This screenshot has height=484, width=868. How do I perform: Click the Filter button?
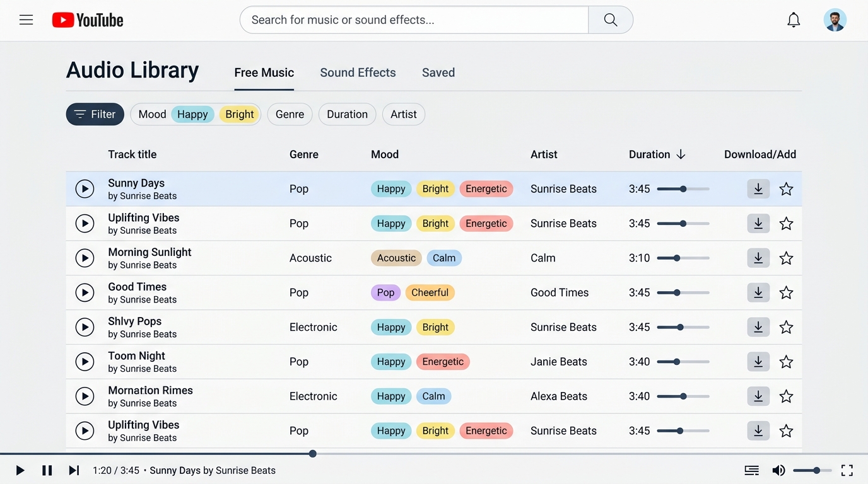(x=95, y=114)
